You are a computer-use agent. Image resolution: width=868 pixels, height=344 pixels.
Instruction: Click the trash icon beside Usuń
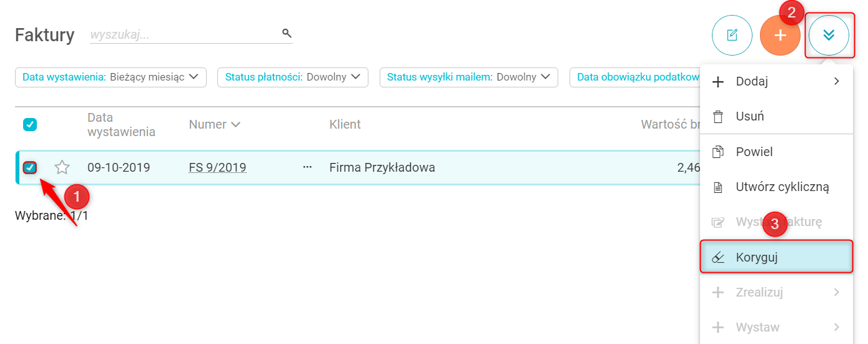click(x=718, y=117)
